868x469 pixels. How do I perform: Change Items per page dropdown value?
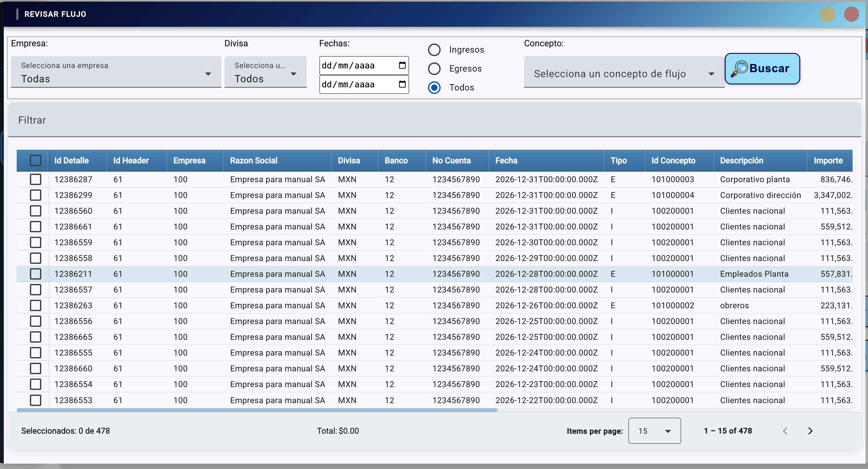(x=654, y=431)
